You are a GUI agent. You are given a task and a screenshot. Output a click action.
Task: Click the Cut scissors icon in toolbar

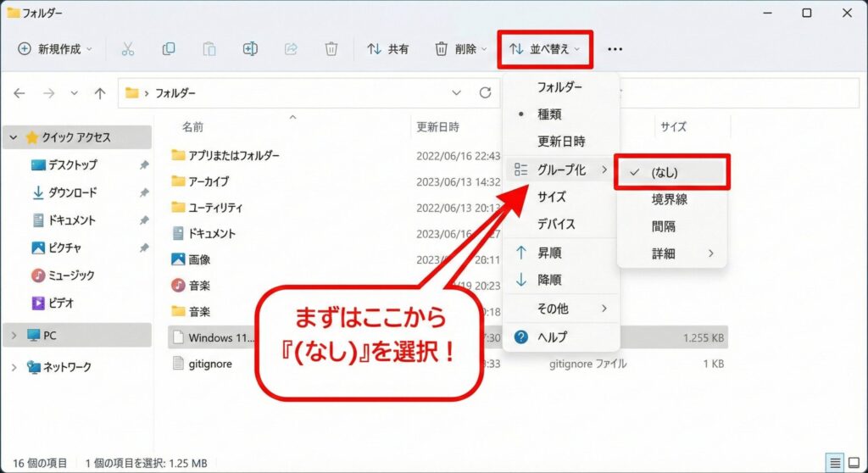(x=128, y=49)
